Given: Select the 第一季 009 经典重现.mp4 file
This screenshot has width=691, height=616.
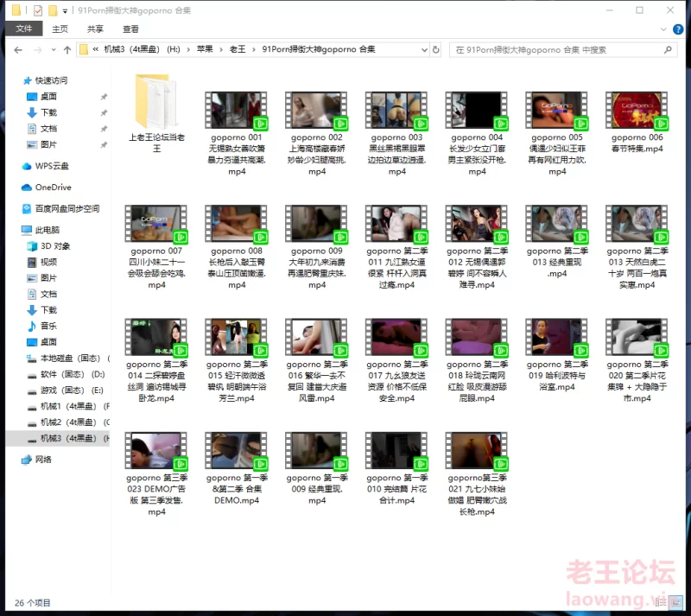Looking at the screenshot, I should 317,469.
